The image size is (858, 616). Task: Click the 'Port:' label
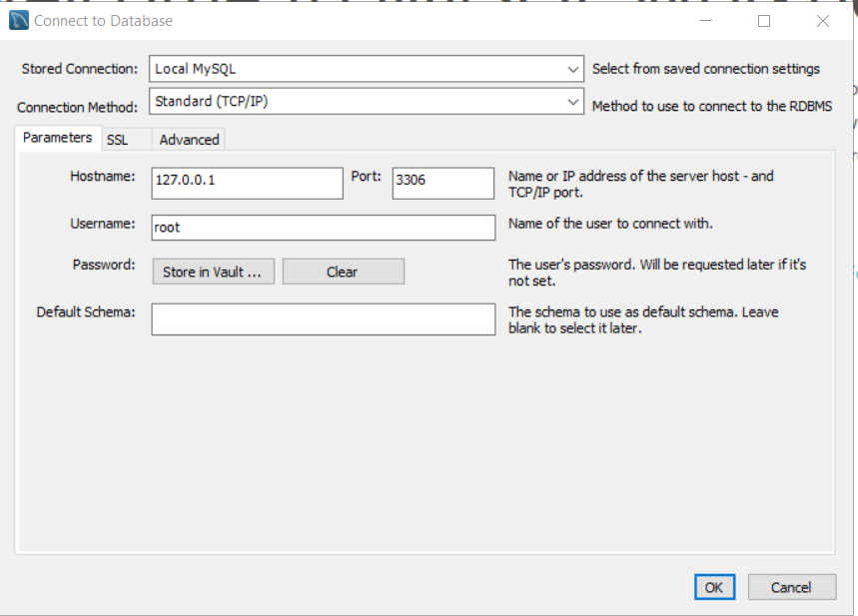[x=366, y=176]
